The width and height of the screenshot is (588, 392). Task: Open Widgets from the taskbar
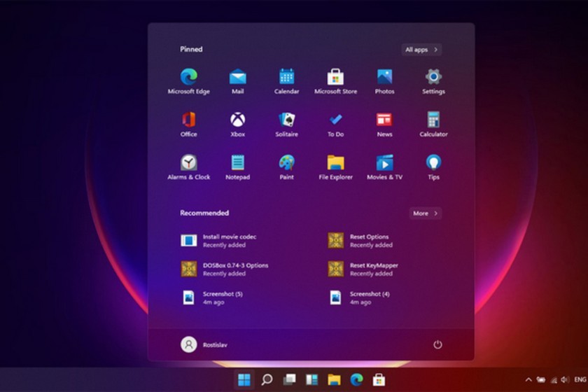tap(311, 379)
